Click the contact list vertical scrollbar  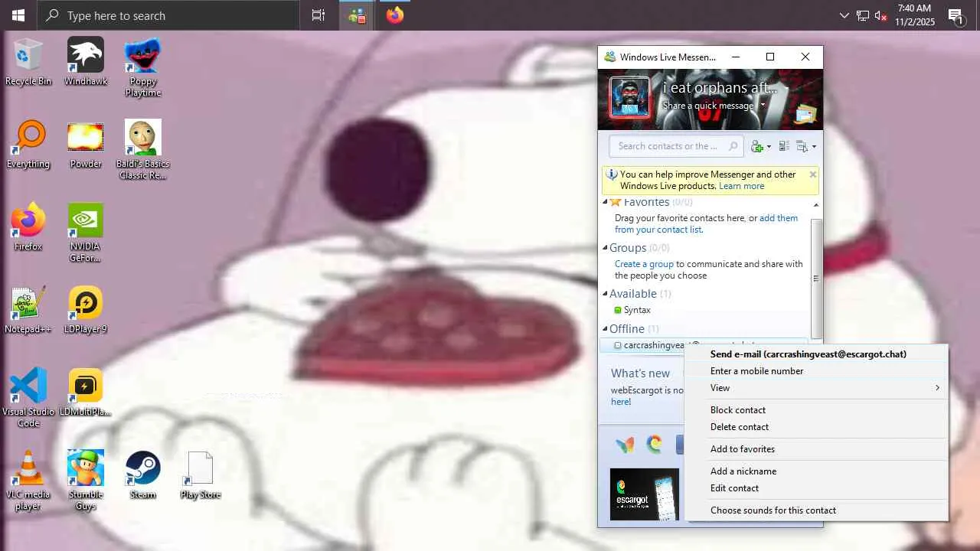(x=815, y=278)
